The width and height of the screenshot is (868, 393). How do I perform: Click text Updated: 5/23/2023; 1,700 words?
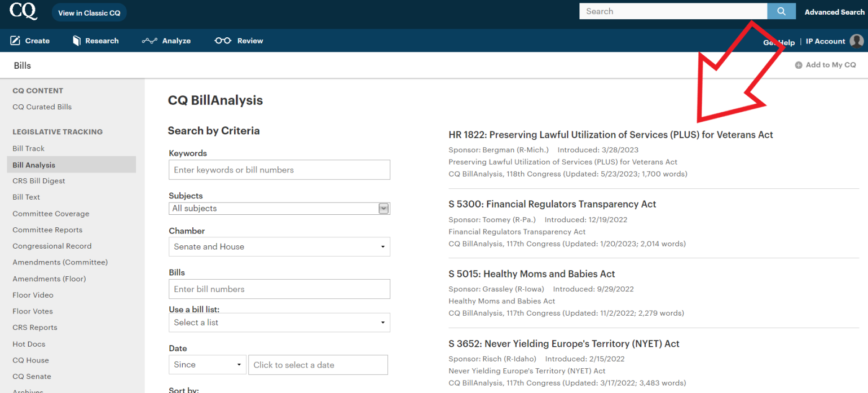[625, 174]
